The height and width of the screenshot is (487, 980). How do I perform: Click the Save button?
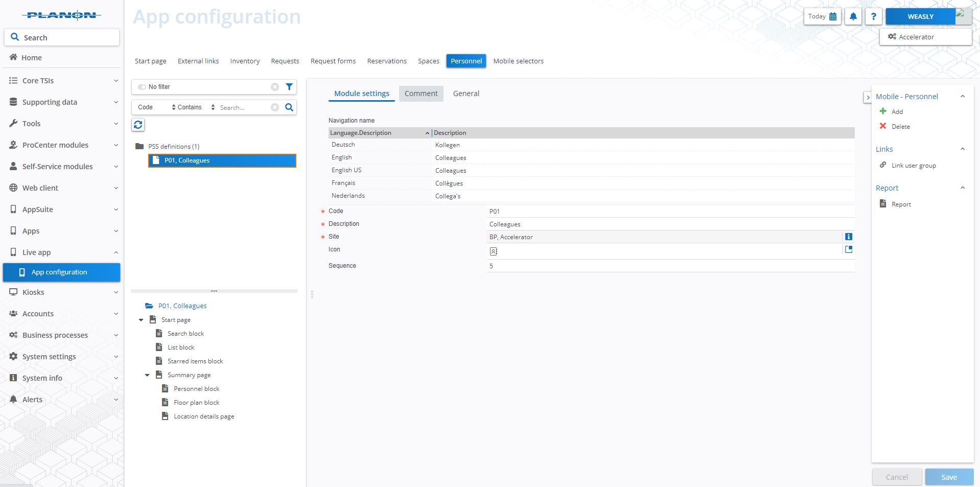[x=949, y=476]
